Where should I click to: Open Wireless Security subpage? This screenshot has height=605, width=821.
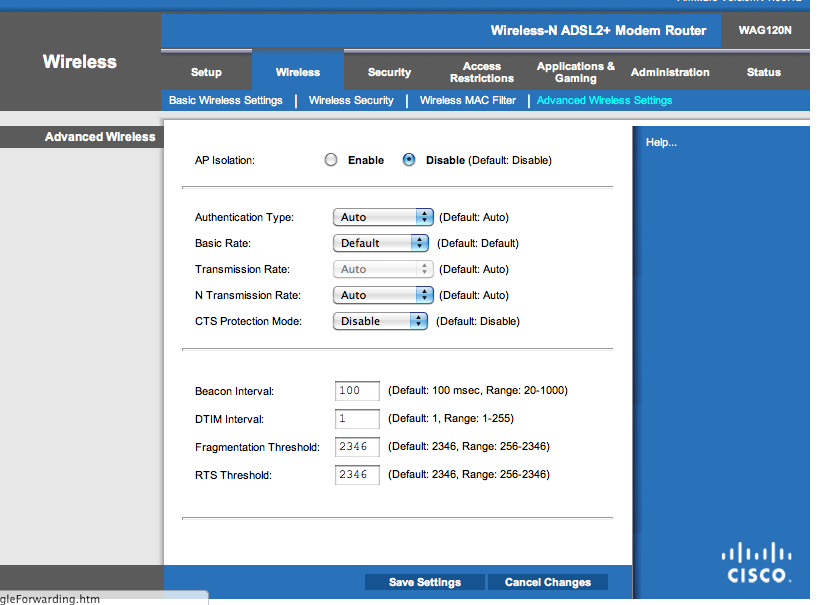pos(351,100)
